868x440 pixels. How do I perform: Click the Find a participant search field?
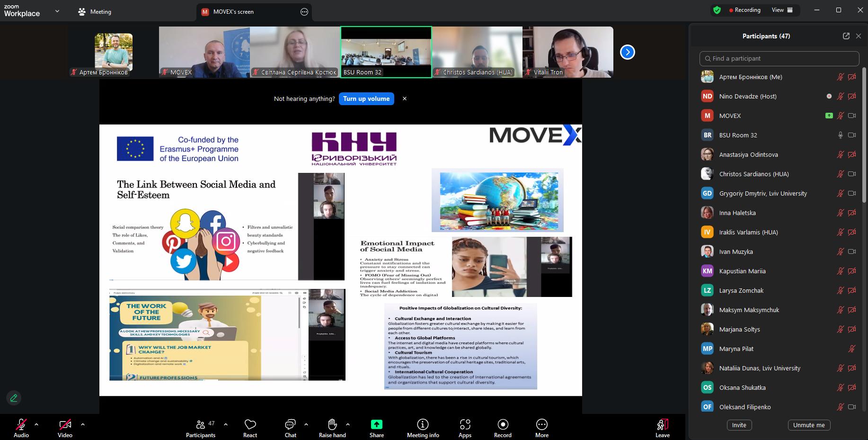click(779, 59)
